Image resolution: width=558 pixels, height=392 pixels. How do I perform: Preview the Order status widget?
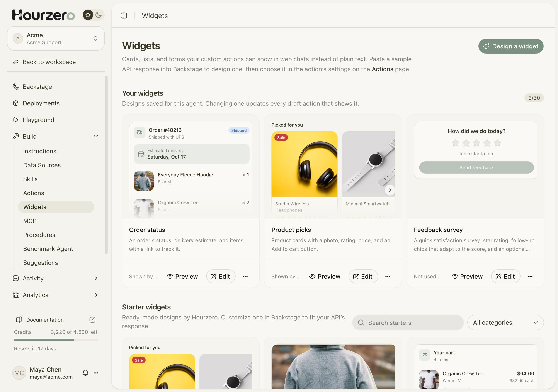(182, 276)
